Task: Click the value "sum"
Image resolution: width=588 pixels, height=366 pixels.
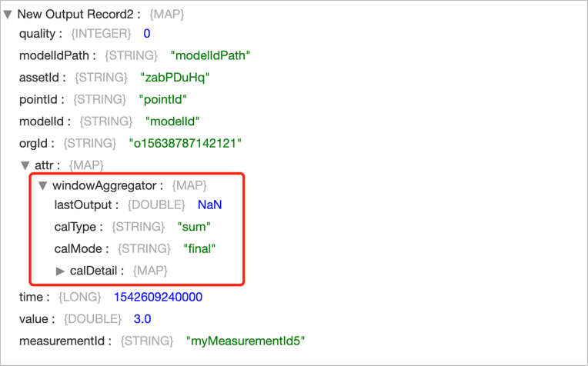Action: tap(194, 227)
